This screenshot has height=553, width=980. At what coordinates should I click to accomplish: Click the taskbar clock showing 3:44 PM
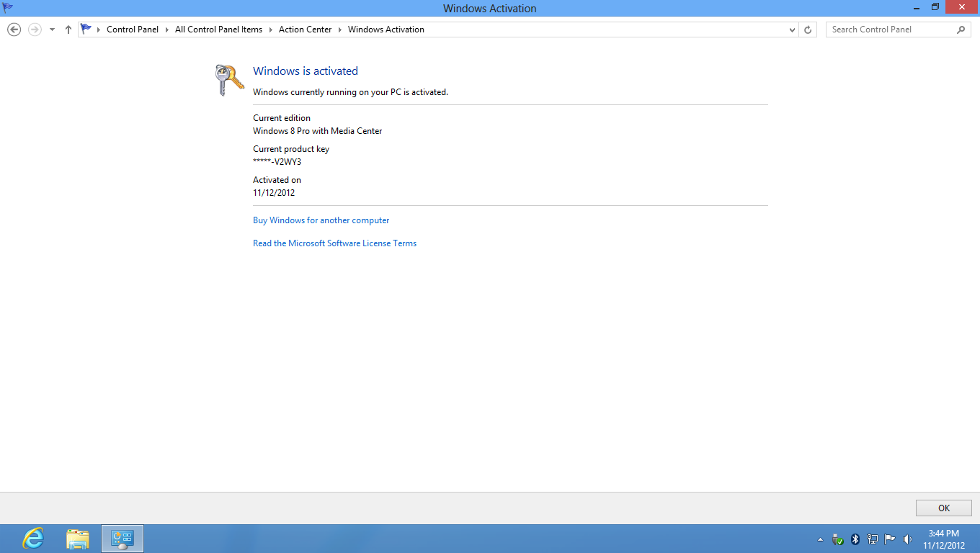[944, 539]
